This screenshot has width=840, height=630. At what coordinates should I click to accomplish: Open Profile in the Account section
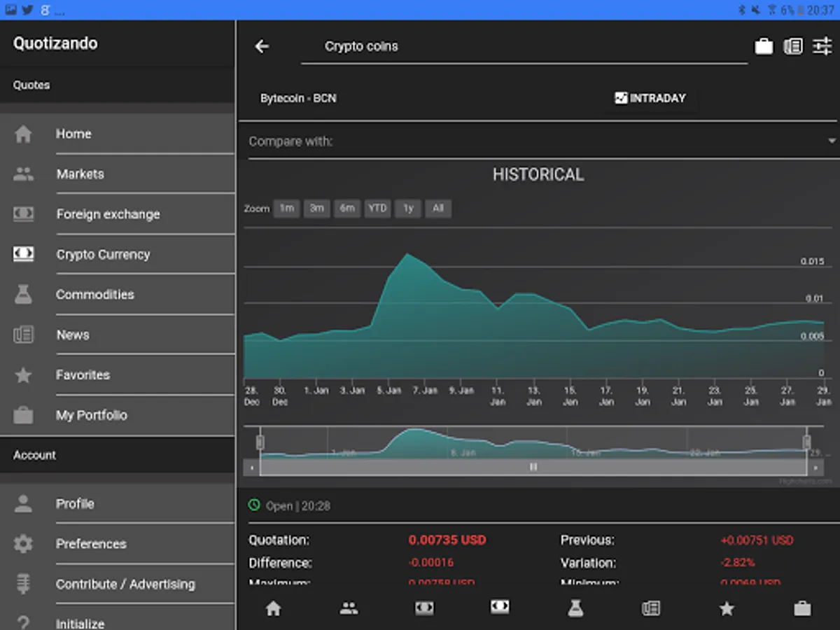[117, 503]
